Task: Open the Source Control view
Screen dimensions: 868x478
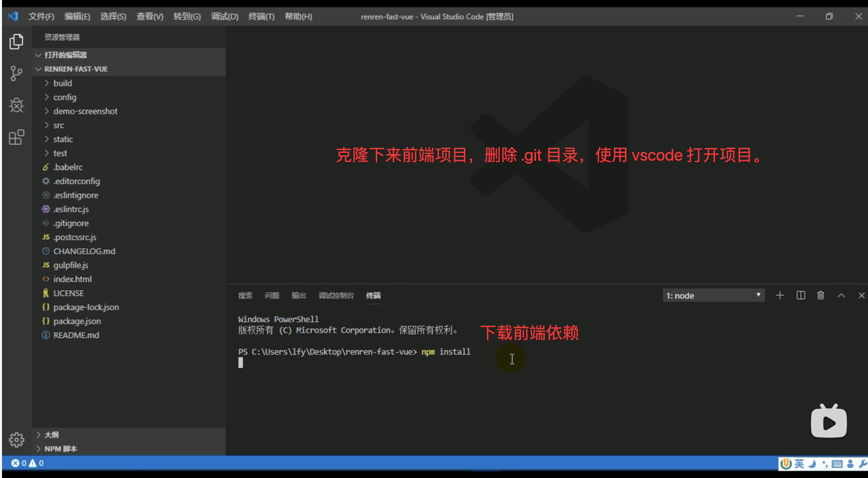Action: click(16, 73)
